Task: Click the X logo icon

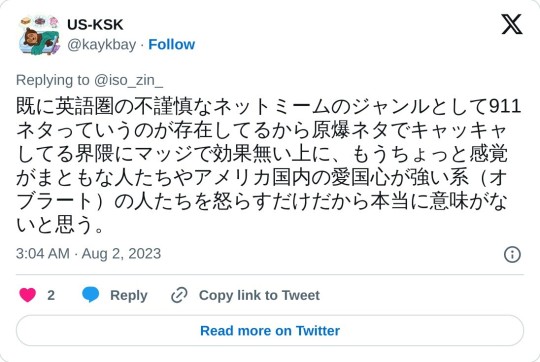Action: [x=512, y=24]
